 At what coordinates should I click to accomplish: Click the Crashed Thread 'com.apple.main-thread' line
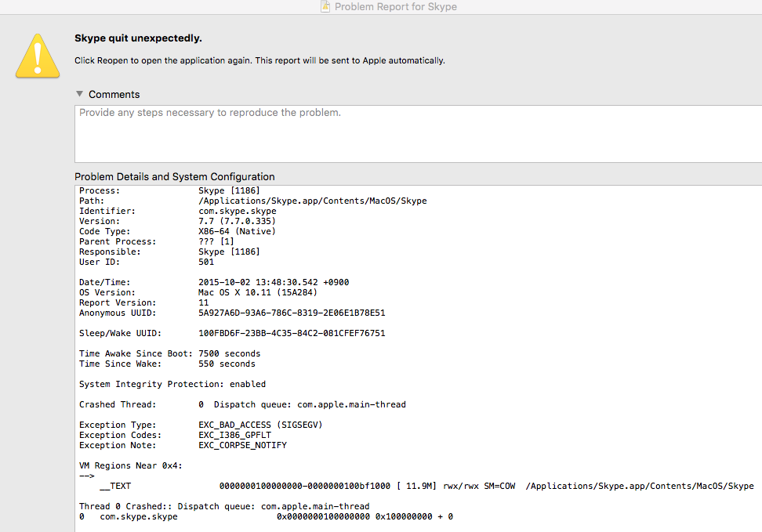coord(242,405)
